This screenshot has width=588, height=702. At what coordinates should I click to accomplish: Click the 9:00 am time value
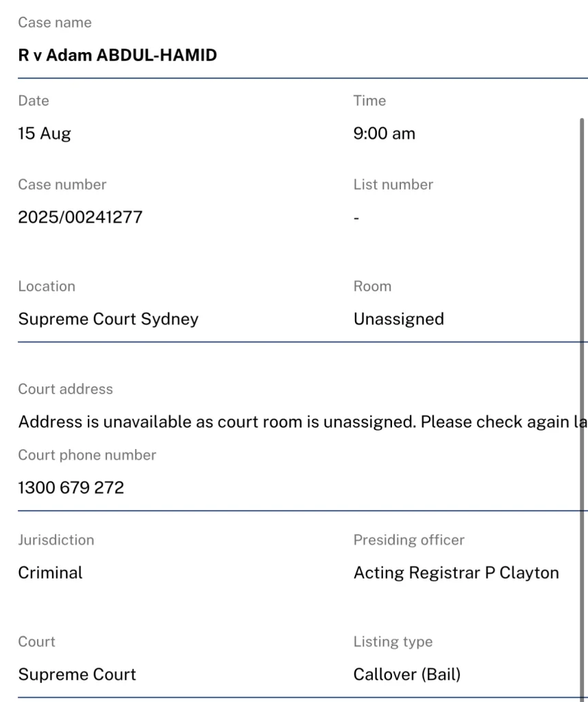(x=384, y=134)
